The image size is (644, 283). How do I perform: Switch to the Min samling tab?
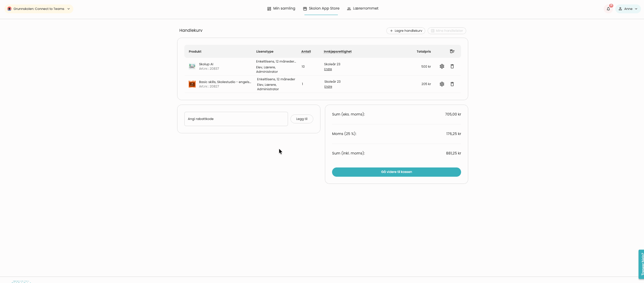coord(281,9)
